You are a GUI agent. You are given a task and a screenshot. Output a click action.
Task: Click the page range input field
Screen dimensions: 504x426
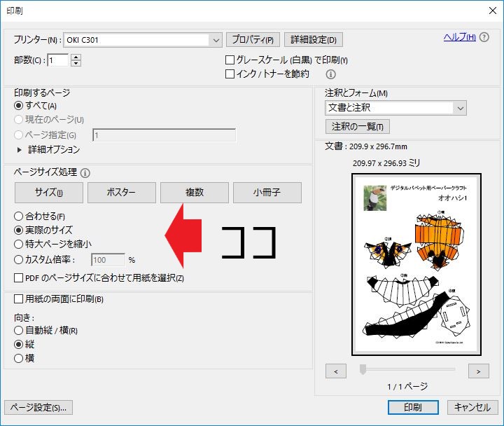tap(164, 135)
